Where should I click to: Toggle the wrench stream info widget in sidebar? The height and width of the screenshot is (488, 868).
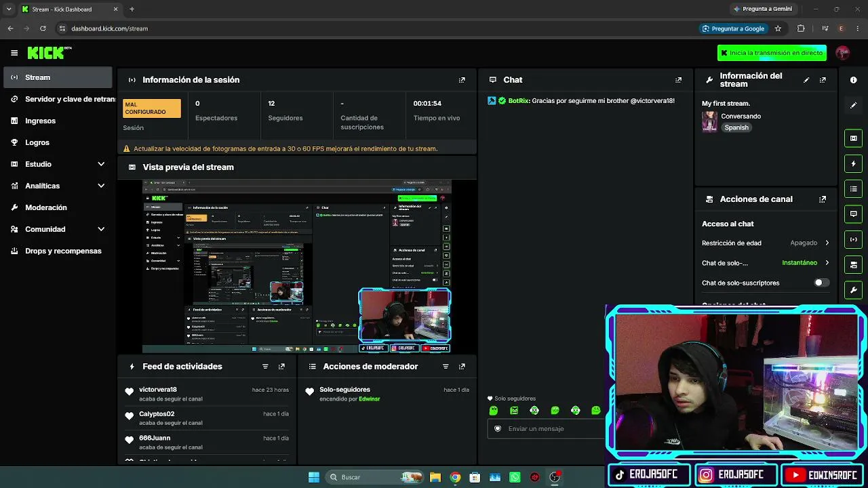click(854, 289)
